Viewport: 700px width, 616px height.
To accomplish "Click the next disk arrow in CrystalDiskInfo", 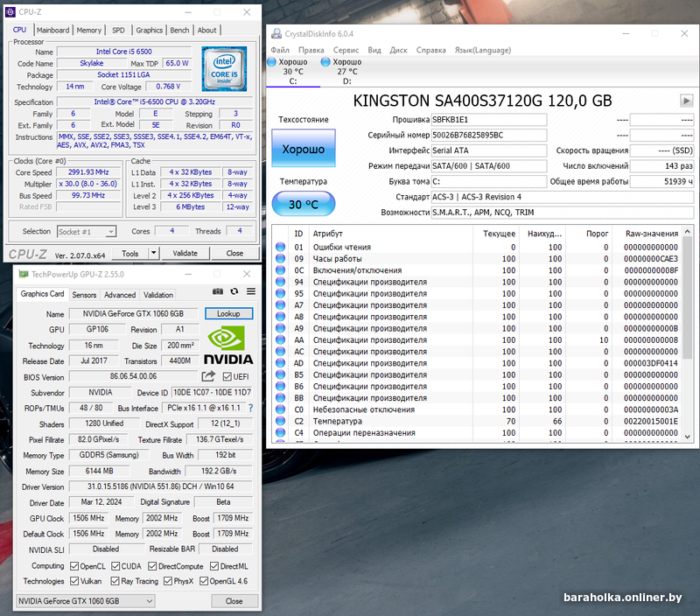I will 686,101.
